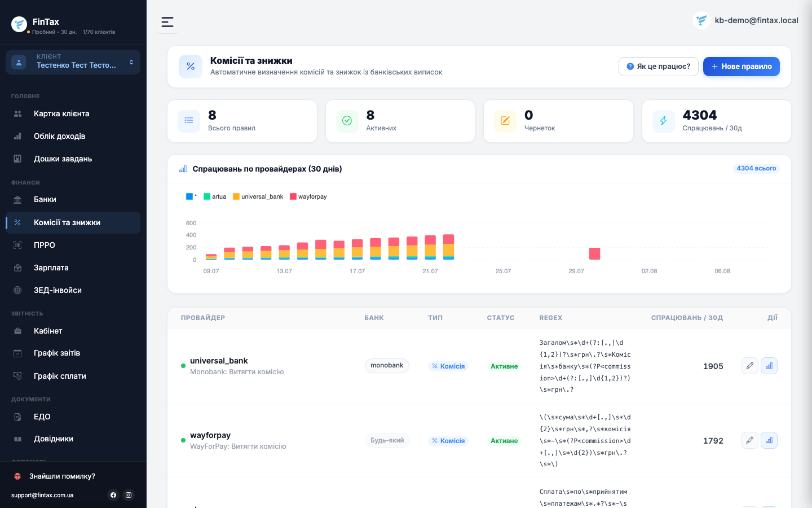
Task: Open the Facebook link icon in the sidebar footer
Action: point(113,495)
